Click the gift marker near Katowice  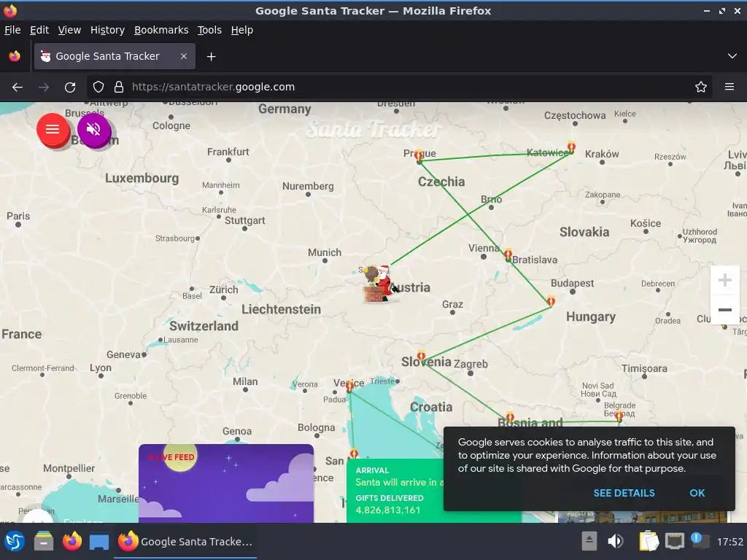click(571, 147)
